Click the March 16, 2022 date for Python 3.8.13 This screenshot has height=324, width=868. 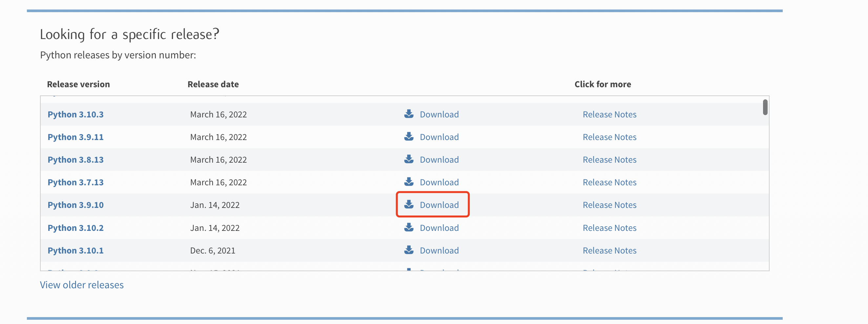pyautogui.click(x=218, y=160)
